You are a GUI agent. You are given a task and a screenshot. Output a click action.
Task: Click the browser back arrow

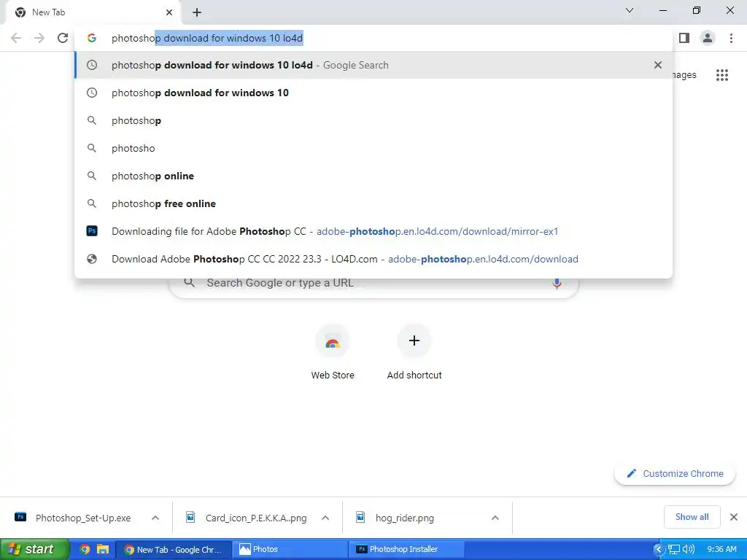(x=16, y=38)
